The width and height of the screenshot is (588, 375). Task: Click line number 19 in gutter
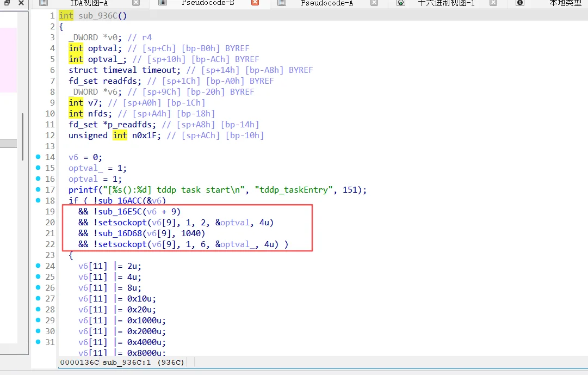pos(50,212)
